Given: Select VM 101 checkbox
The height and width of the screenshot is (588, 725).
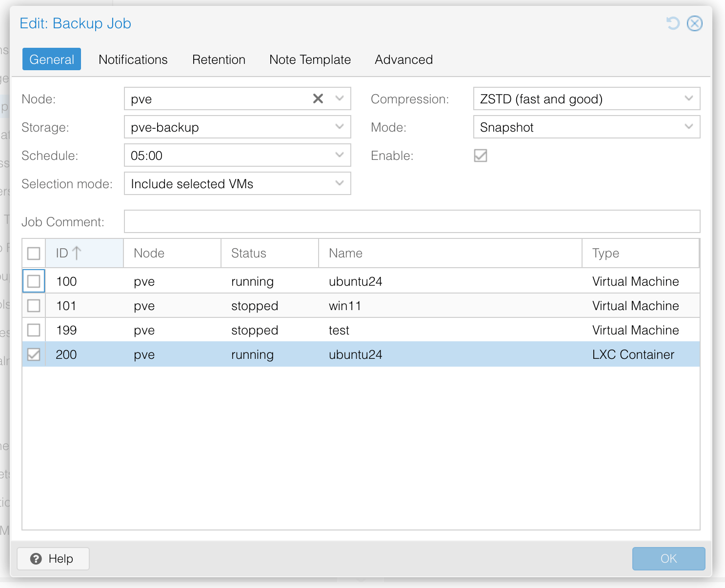Looking at the screenshot, I should 34,306.
